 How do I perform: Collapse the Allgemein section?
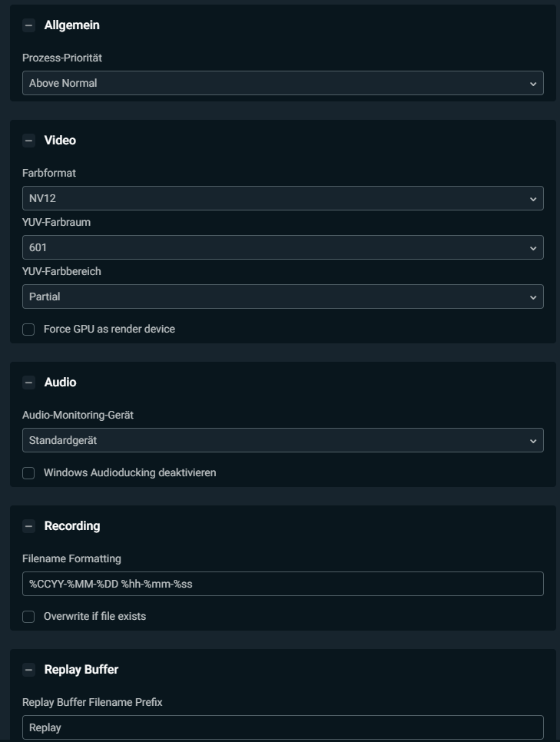click(28, 25)
